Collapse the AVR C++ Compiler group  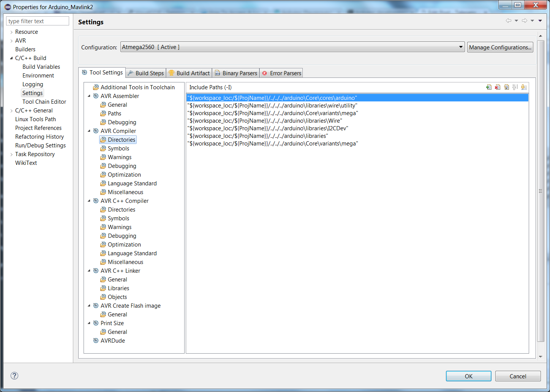[x=89, y=201]
